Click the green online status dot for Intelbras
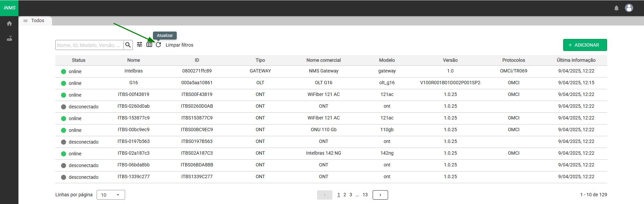The image size is (644, 204). pos(63,71)
